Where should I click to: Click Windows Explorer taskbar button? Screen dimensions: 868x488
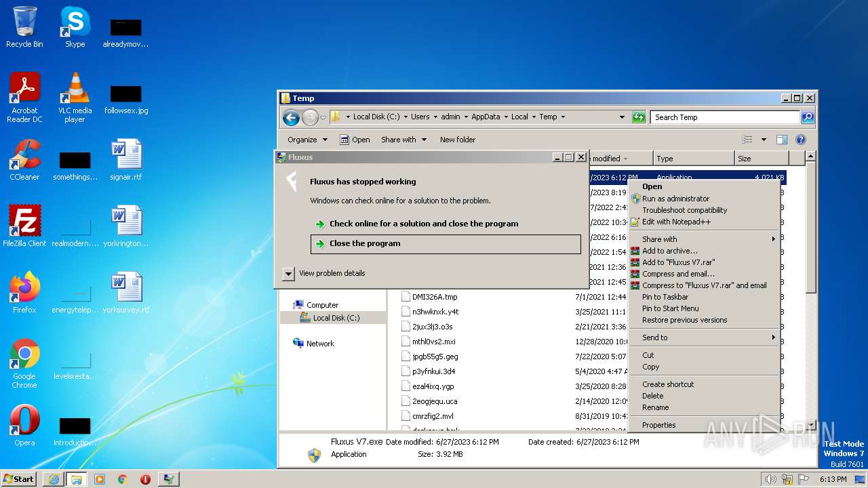[x=76, y=479]
